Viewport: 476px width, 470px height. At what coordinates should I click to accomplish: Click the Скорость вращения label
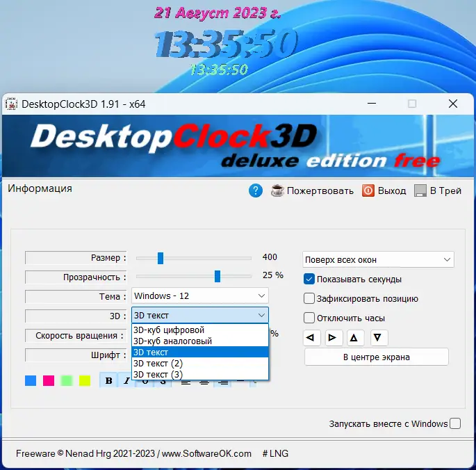point(75,335)
